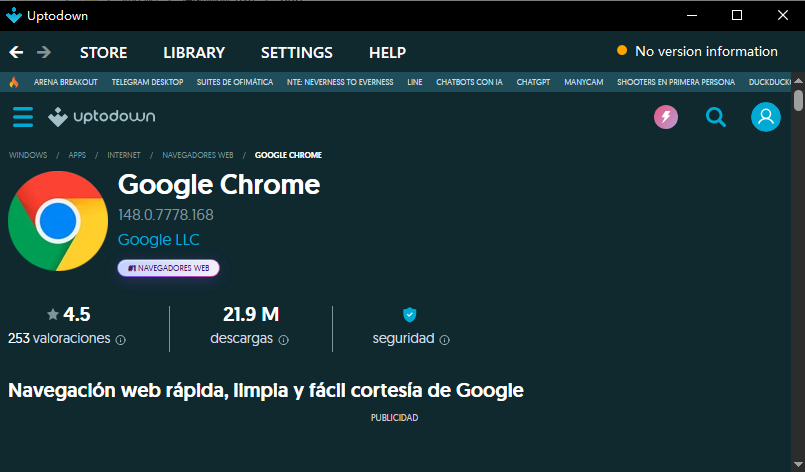This screenshot has height=472, width=805.
Task: Open the user account icon
Action: (x=765, y=117)
